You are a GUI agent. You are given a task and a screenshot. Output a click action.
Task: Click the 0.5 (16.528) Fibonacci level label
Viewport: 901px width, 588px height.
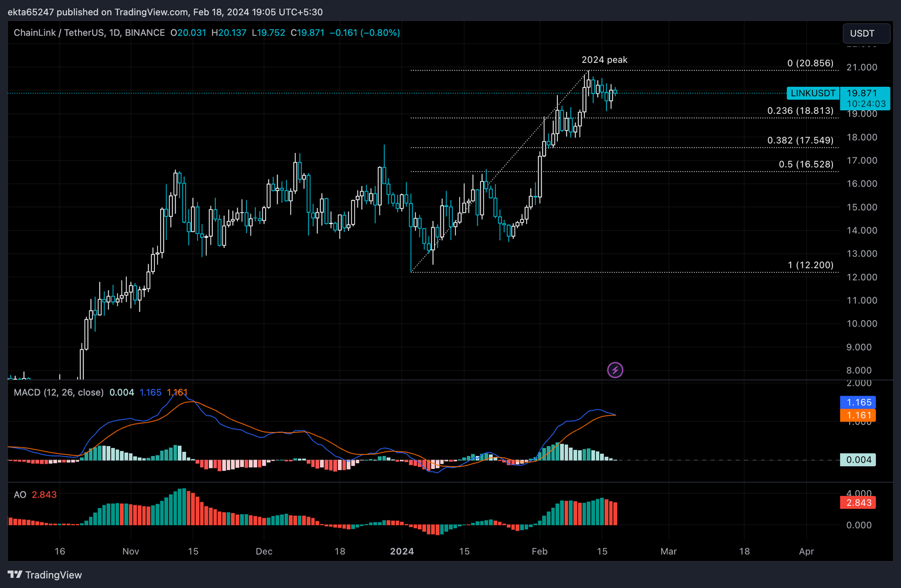point(805,164)
